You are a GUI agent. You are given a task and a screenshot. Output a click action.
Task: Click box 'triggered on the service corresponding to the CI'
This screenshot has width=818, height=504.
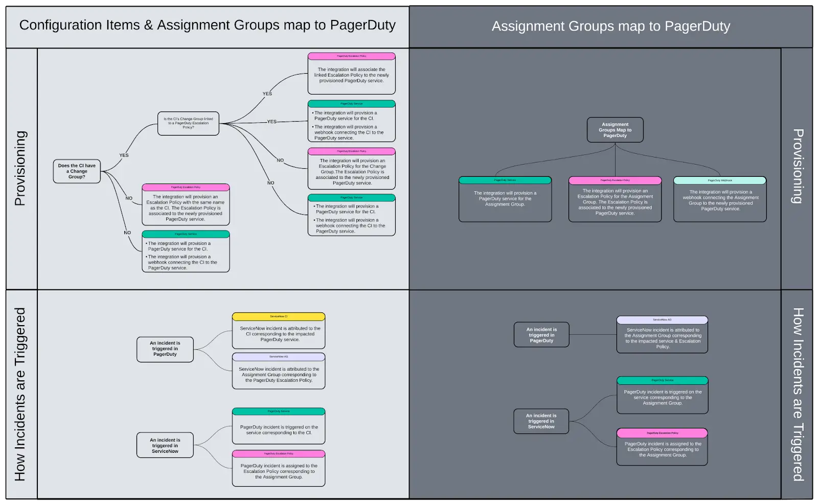pos(279,426)
